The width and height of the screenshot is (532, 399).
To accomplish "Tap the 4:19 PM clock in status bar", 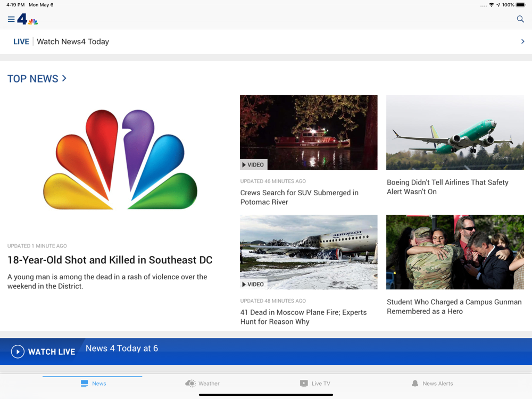I will (x=15, y=5).
